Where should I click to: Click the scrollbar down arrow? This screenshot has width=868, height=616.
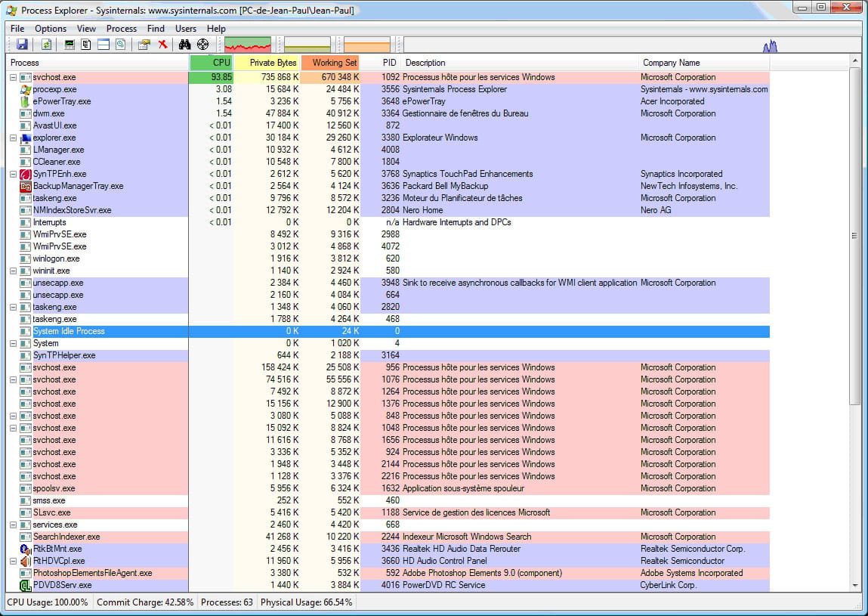(854, 586)
